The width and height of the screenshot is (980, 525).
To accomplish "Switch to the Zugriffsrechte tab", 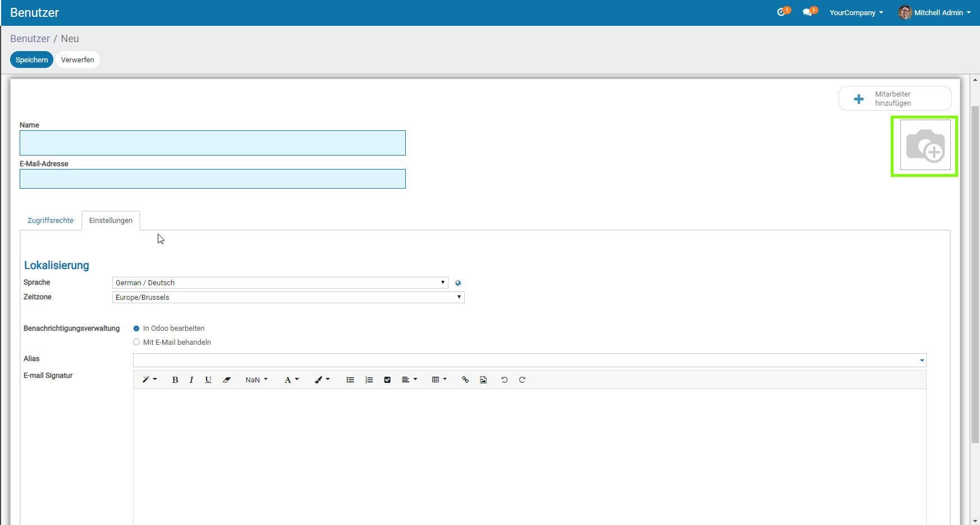I will [51, 221].
